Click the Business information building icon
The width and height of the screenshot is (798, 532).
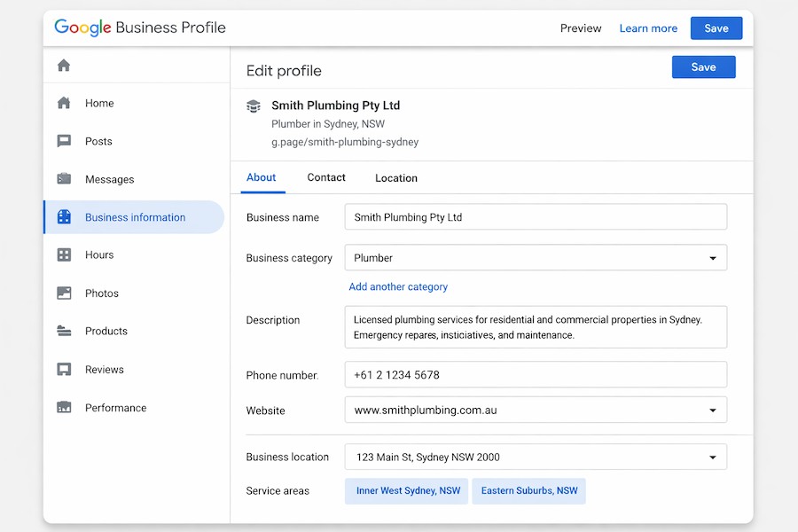coord(64,217)
